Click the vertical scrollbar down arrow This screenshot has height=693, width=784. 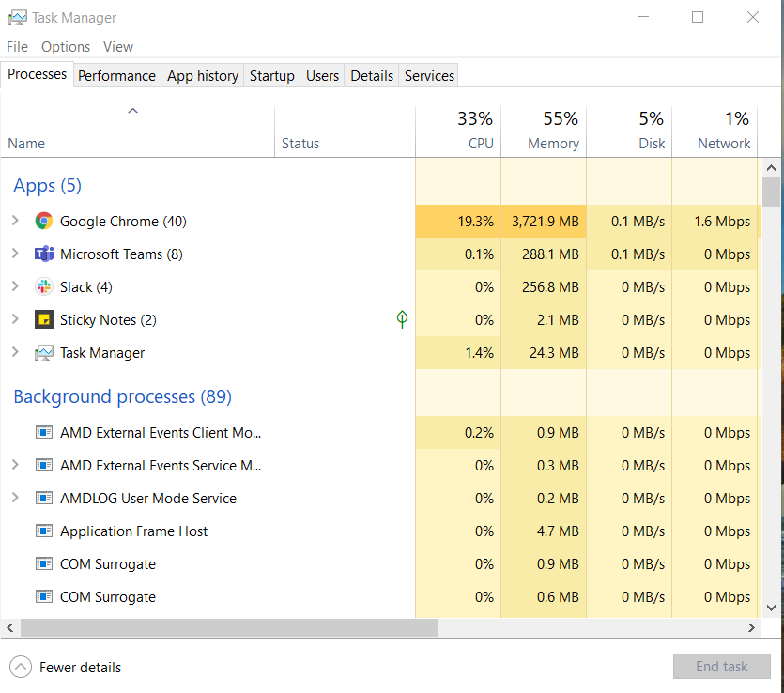(771, 608)
